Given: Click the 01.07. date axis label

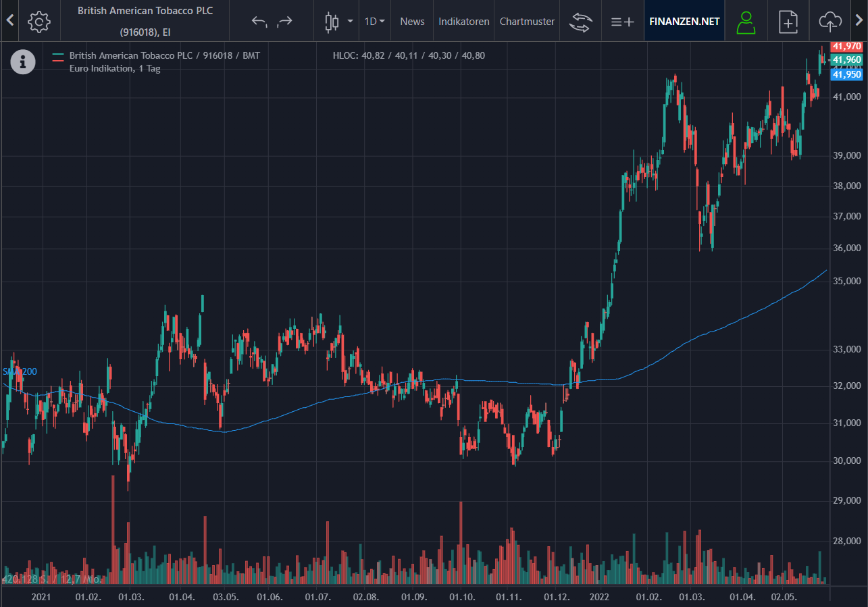Looking at the screenshot, I should pos(317,598).
